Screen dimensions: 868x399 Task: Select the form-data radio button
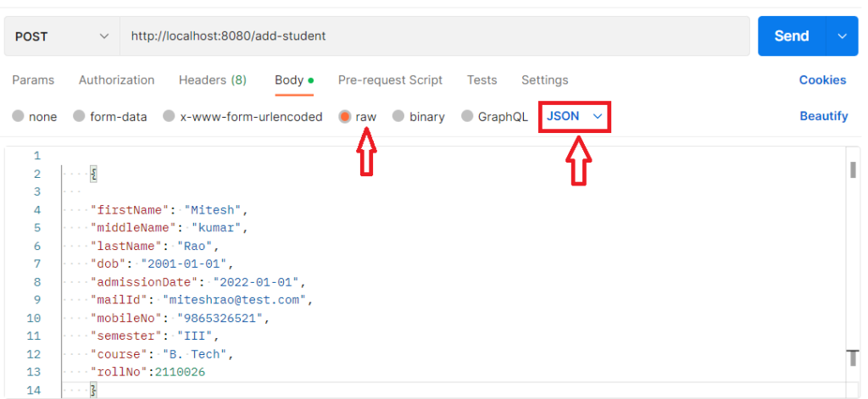pyautogui.click(x=80, y=117)
